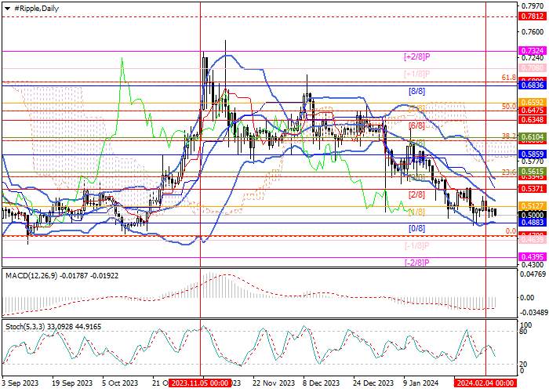Click the blue 0.6836 price label
The image size is (549, 392).
tap(533, 85)
